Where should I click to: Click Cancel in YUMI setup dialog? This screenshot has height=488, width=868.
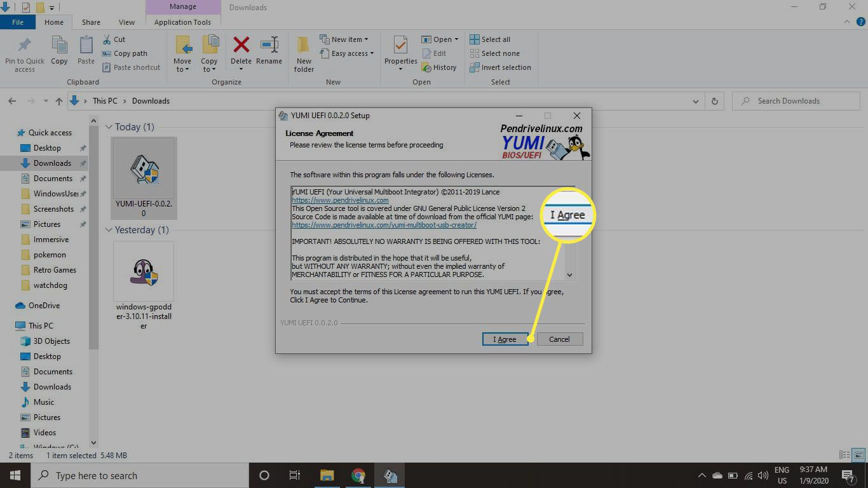point(559,339)
